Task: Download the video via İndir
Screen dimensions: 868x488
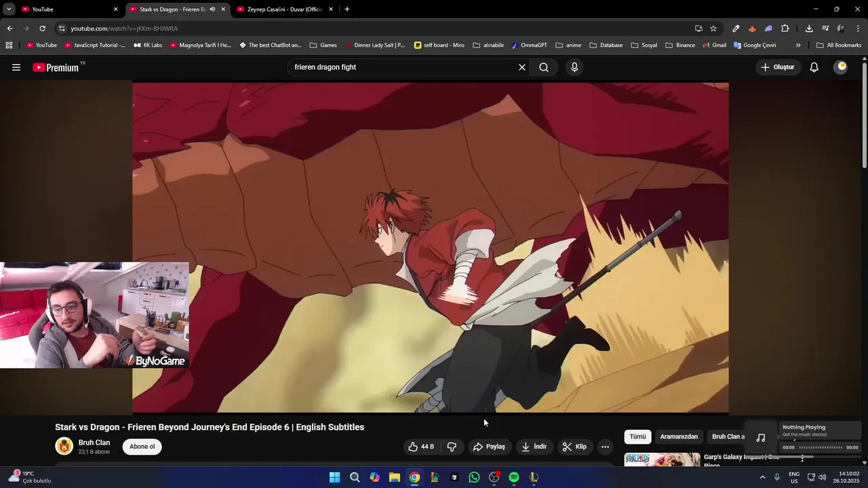Action: tap(534, 447)
